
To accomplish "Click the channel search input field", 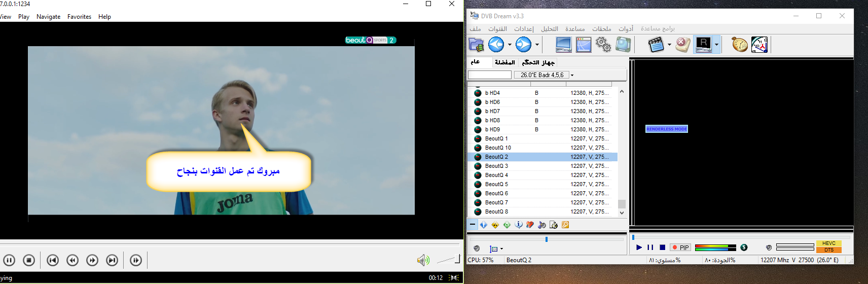I will click(x=489, y=75).
